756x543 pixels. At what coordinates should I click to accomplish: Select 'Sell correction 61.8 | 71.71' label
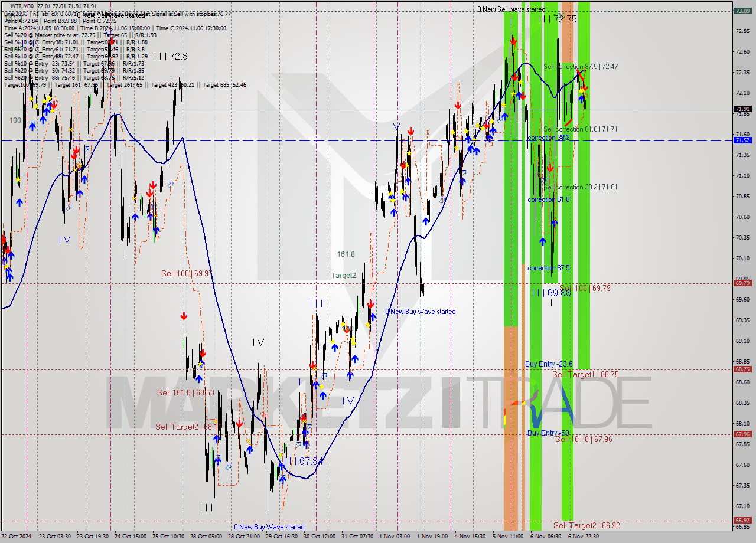[581, 129]
